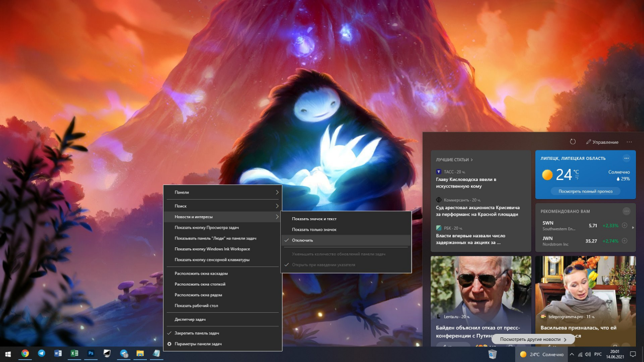Select Расположить окна каскадом
Image resolution: width=644 pixels, height=362 pixels.
[223, 274]
